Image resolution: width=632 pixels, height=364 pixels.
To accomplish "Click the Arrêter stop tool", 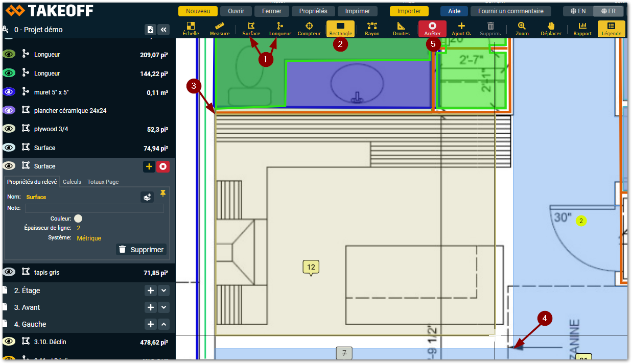I will 432,29.
